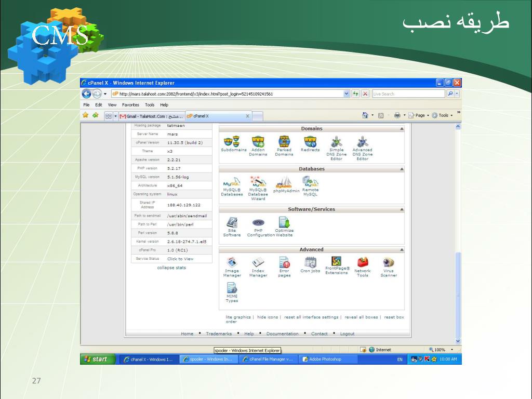Viewport: 532px width, 399px height.
Task: Click the hide icons link
Action: (x=268, y=317)
